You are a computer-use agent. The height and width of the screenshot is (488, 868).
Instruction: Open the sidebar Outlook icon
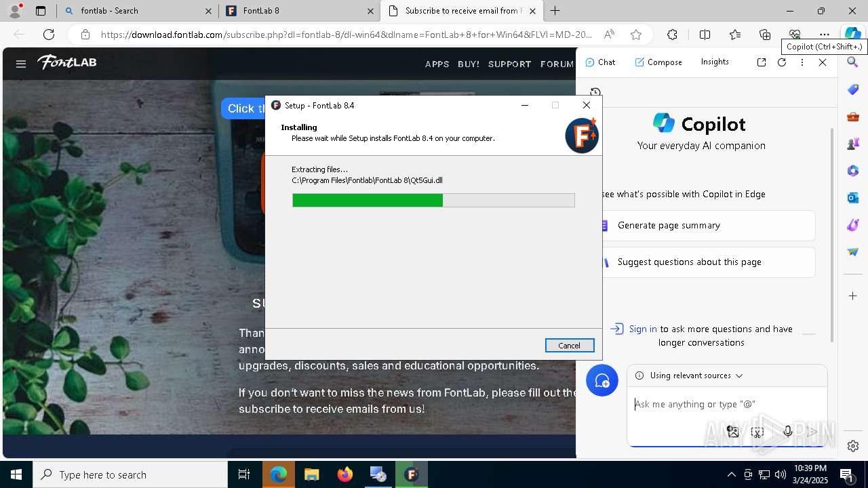coord(853,198)
